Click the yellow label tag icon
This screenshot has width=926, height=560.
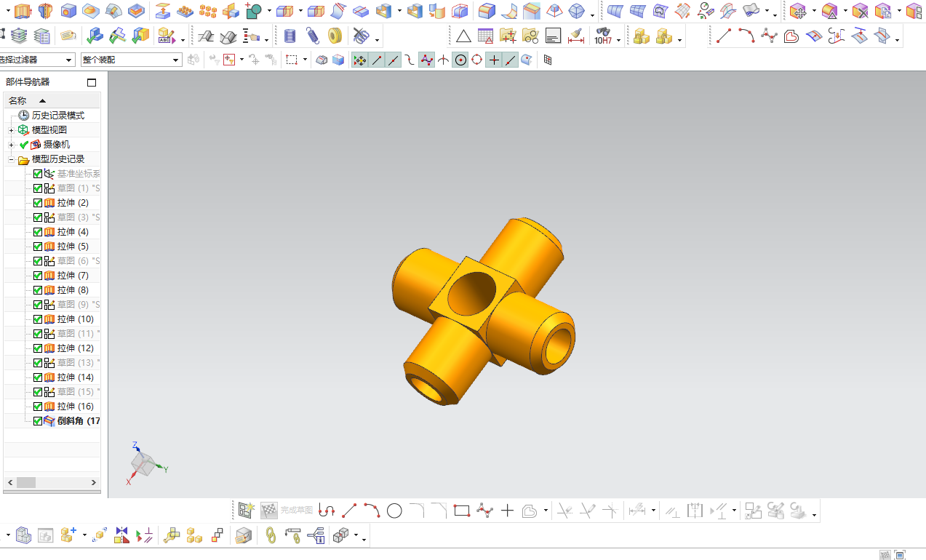pyautogui.click(x=68, y=36)
